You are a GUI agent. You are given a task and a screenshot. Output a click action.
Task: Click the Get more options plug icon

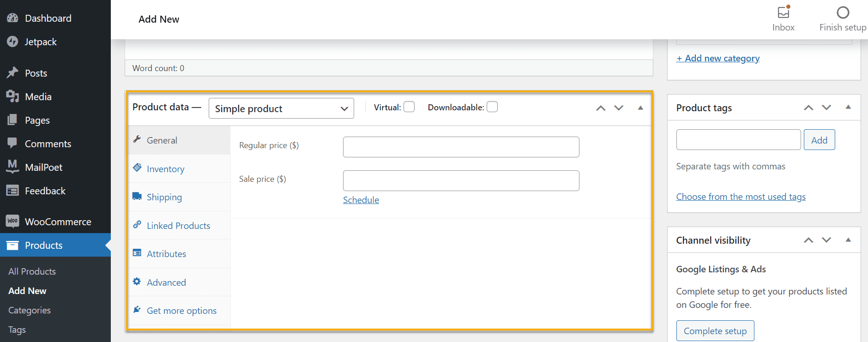point(137,310)
